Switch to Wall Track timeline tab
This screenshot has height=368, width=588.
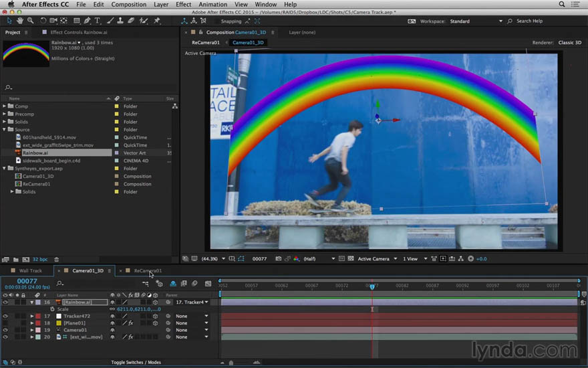click(30, 271)
